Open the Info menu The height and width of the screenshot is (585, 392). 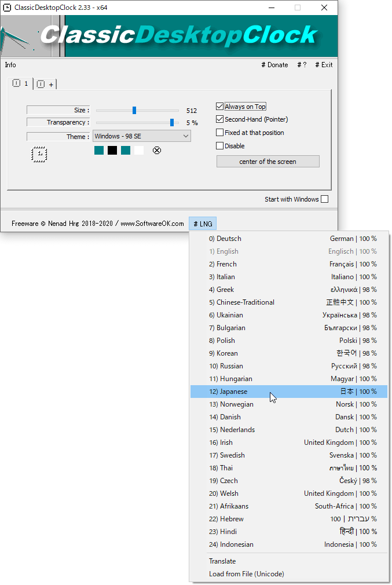pyautogui.click(x=10, y=65)
